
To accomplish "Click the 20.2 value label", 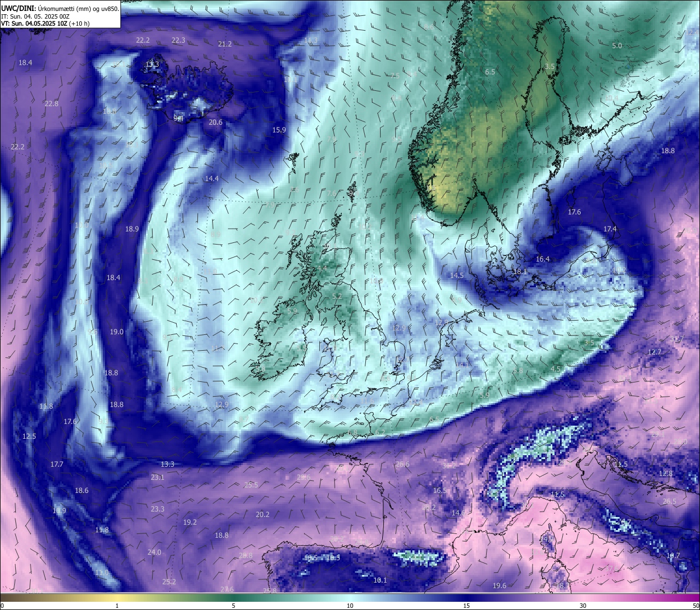I will [262, 514].
